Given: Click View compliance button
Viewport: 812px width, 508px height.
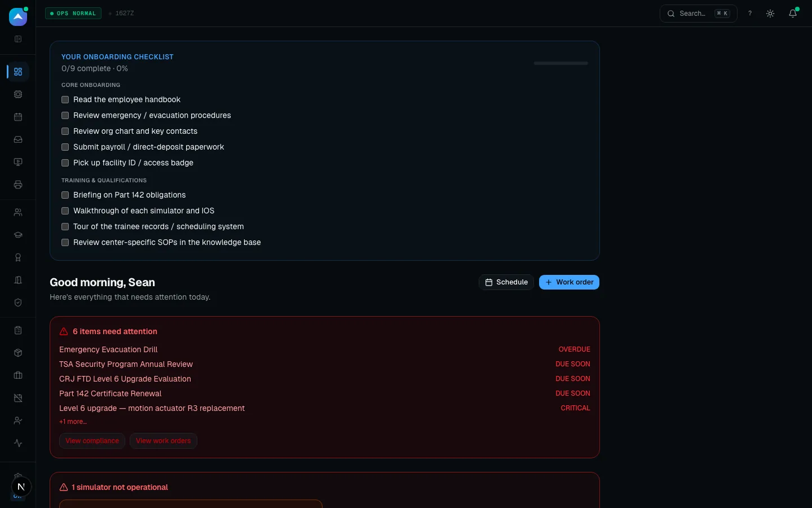Looking at the screenshot, I should point(92,441).
